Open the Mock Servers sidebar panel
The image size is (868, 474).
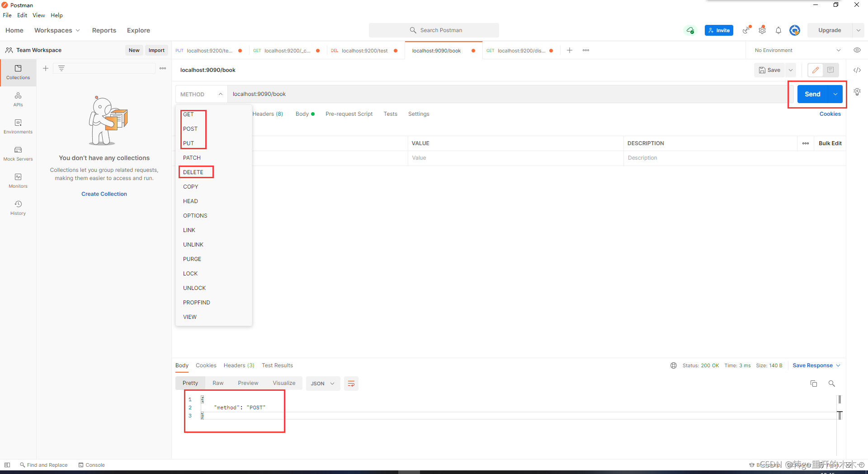coord(18,154)
